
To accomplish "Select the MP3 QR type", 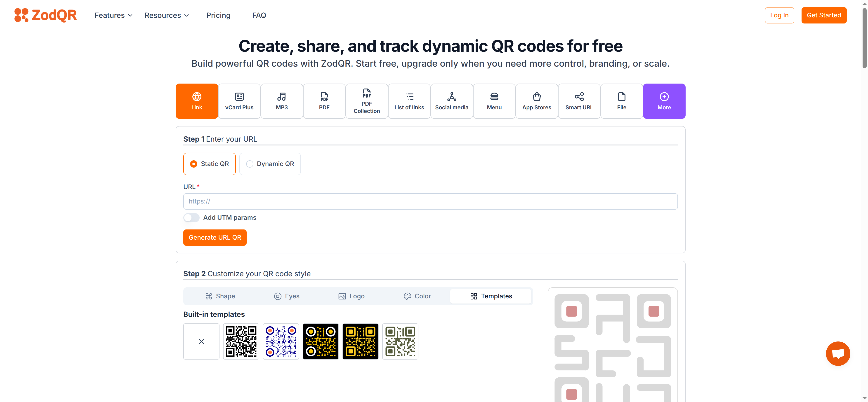I will click(282, 101).
